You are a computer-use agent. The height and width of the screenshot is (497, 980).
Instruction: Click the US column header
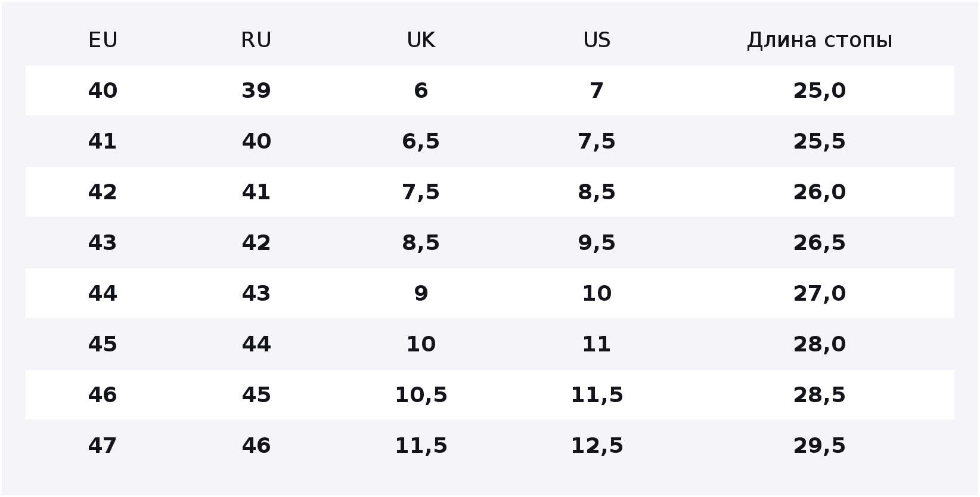pyautogui.click(x=597, y=40)
